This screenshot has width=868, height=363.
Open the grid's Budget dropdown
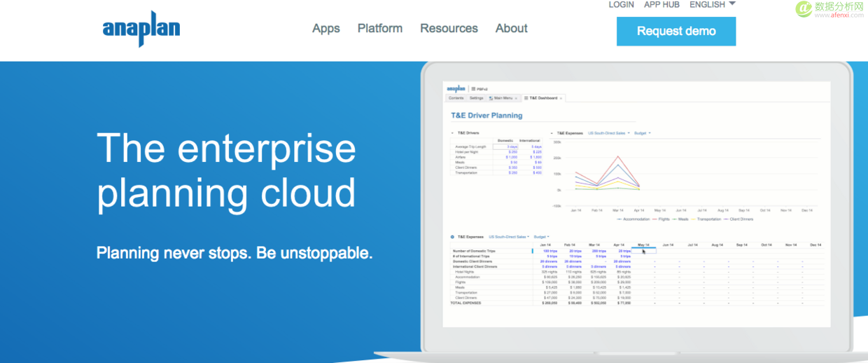[x=542, y=237]
